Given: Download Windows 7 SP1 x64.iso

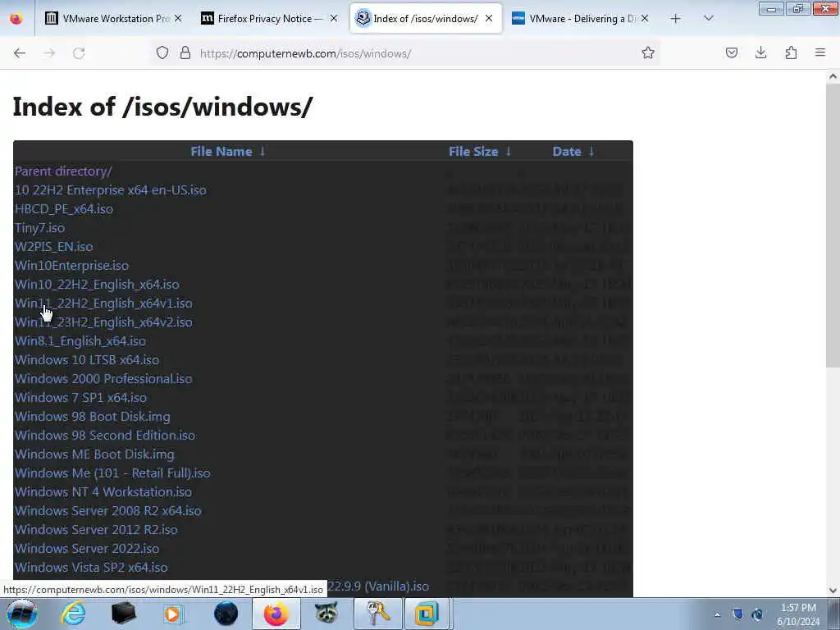Looking at the screenshot, I should [x=80, y=398].
